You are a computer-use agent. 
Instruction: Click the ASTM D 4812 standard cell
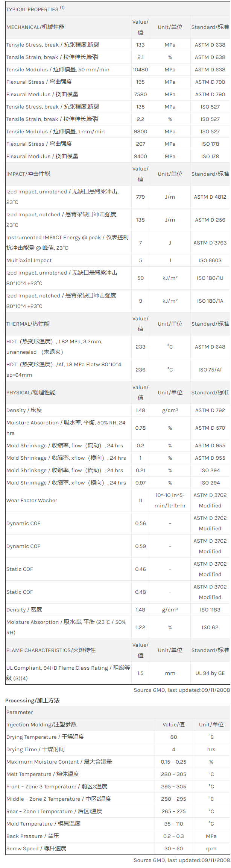(x=210, y=197)
